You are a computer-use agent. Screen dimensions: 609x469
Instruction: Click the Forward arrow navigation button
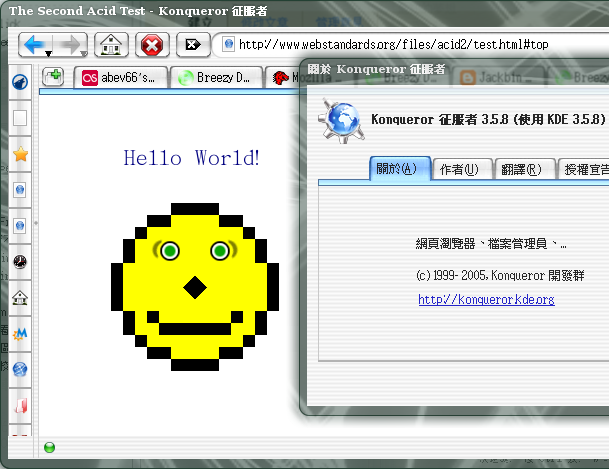(x=70, y=45)
